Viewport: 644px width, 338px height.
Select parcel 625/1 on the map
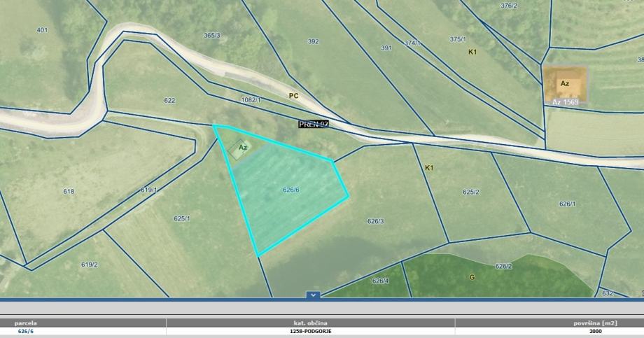(182, 218)
